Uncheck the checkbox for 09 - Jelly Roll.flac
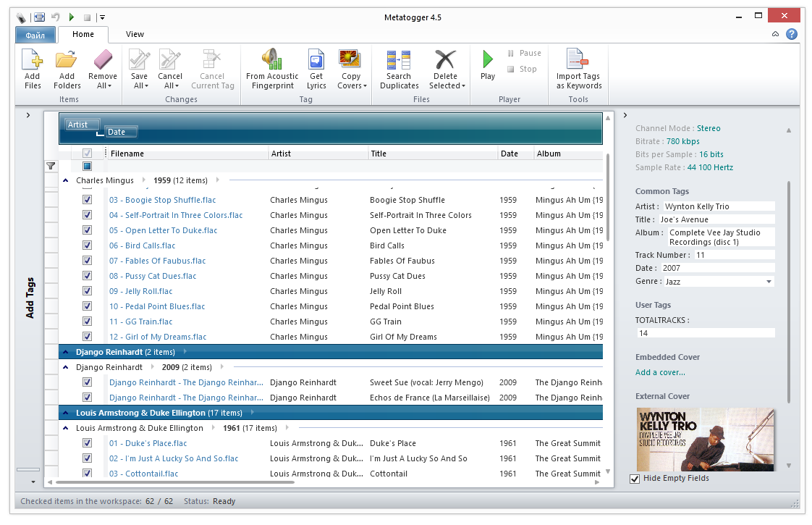The height and width of the screenshot is (525, 812). (87, 291)
